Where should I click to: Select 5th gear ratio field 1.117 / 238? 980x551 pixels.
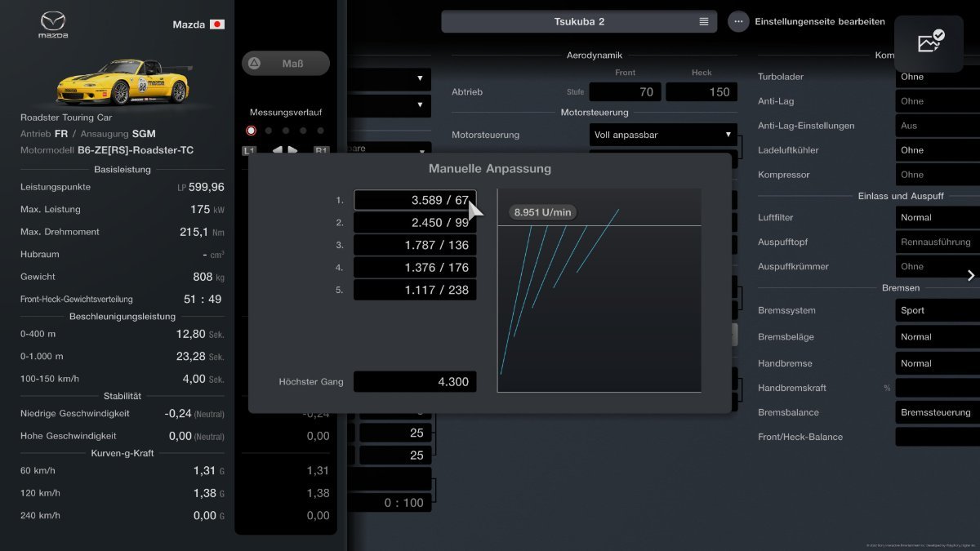415,289
